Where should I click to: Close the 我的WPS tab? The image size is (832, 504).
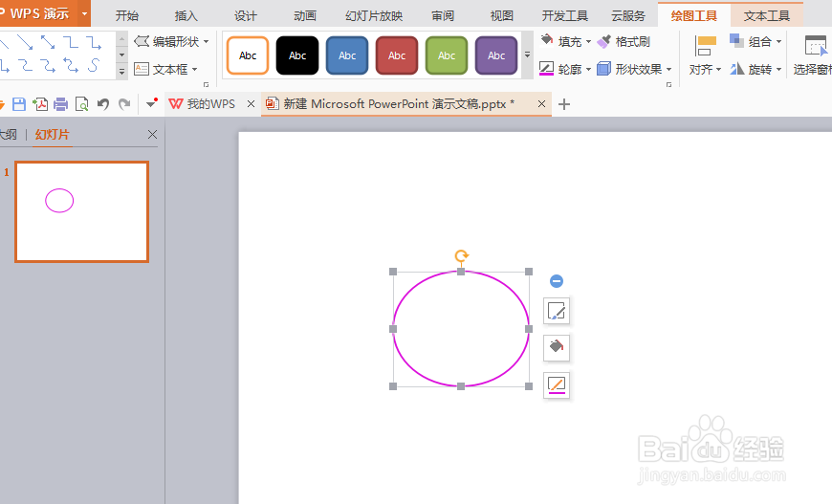click(x=251, y=104)
